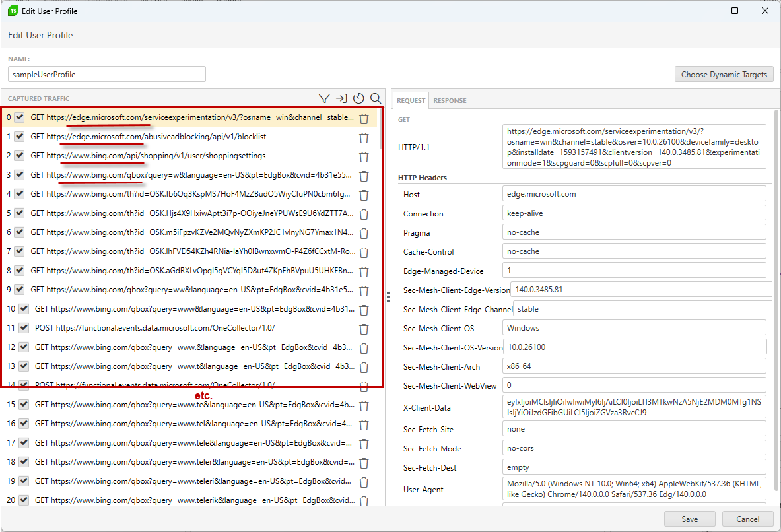Open the timer icon in captured traffic toolbar
The height and width of the screenshot is (532, 781).
coord(358,98)
